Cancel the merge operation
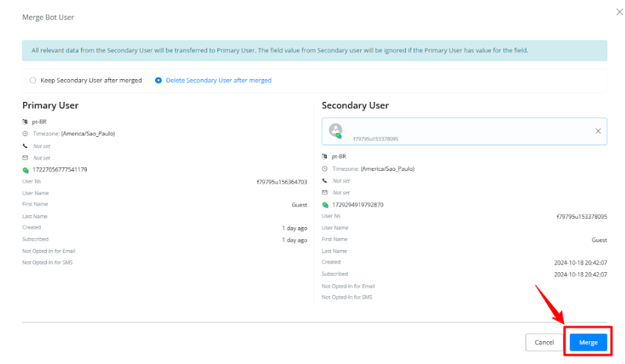The height and width of the screenshot is (364, 625). [x=544, y=342]
